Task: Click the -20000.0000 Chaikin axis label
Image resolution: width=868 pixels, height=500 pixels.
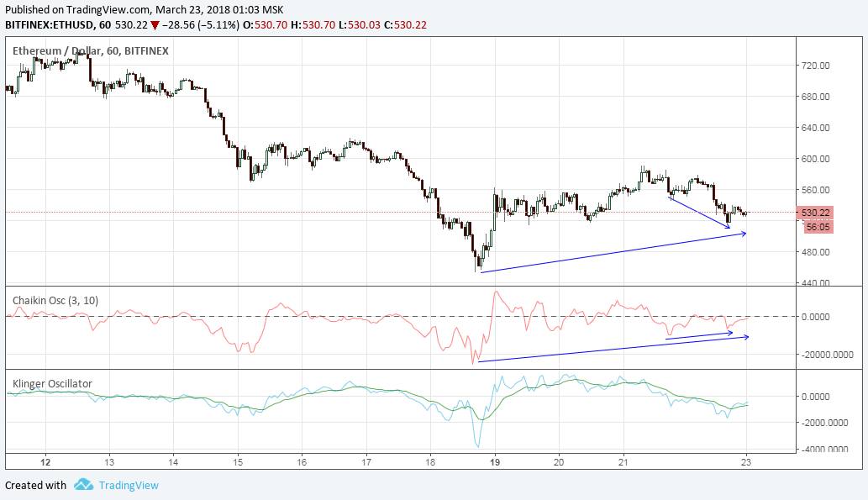Action: (828, 355)
